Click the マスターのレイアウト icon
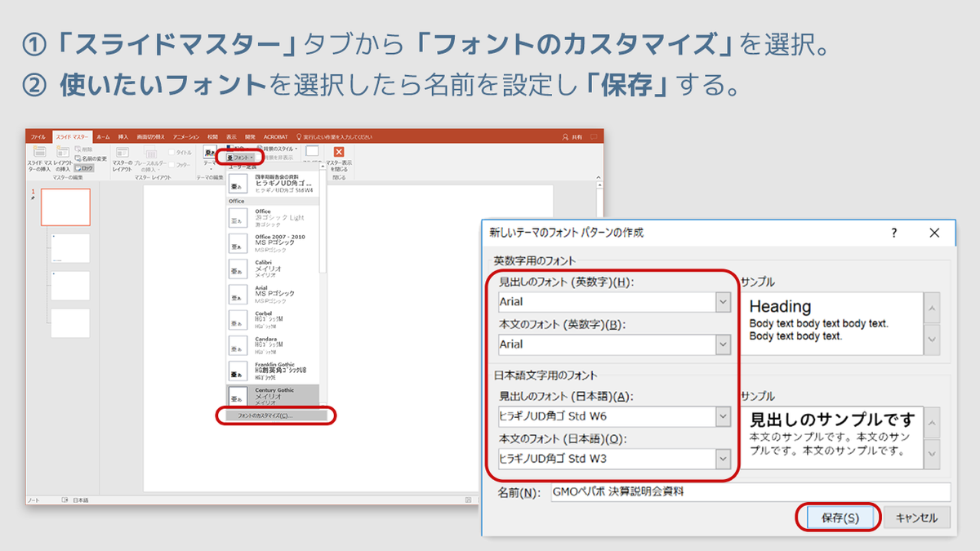Viewport: 980px width, 551px height. [122, 153]
